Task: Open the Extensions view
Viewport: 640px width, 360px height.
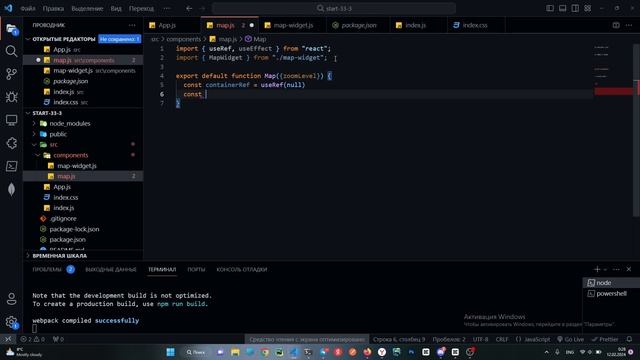Action: pyautogui.click(x=11, y=143)
